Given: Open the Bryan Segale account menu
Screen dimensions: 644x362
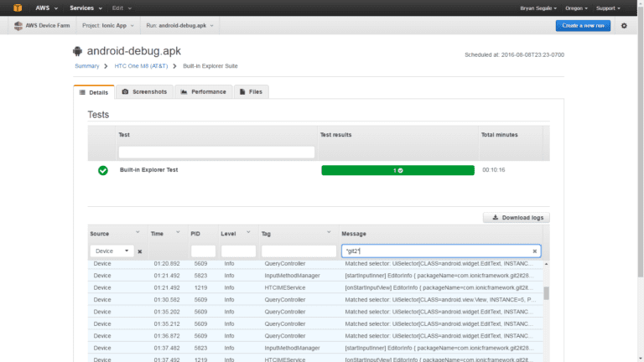Looking at the screenshot, I should click(x=538, y=8).
